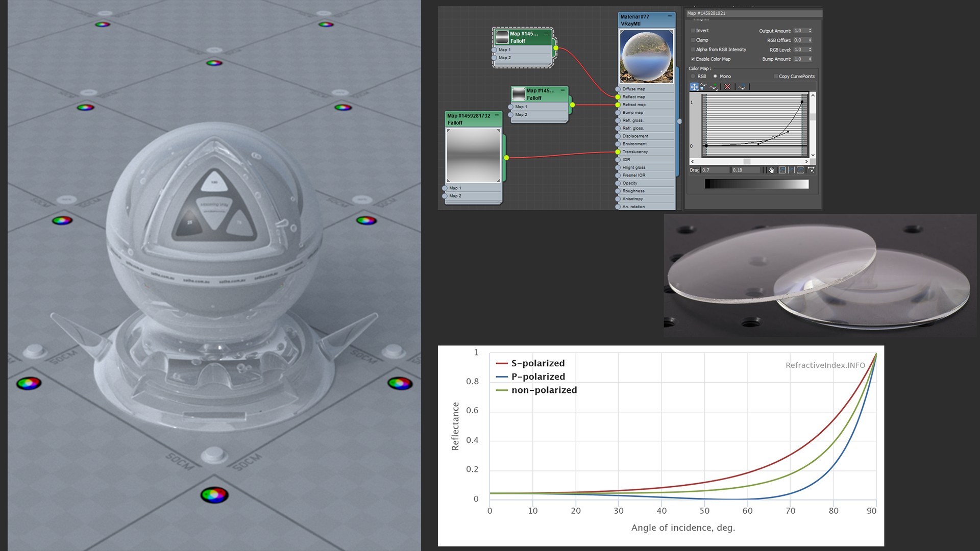Click the Anisotropy slot label

[632, 199]
